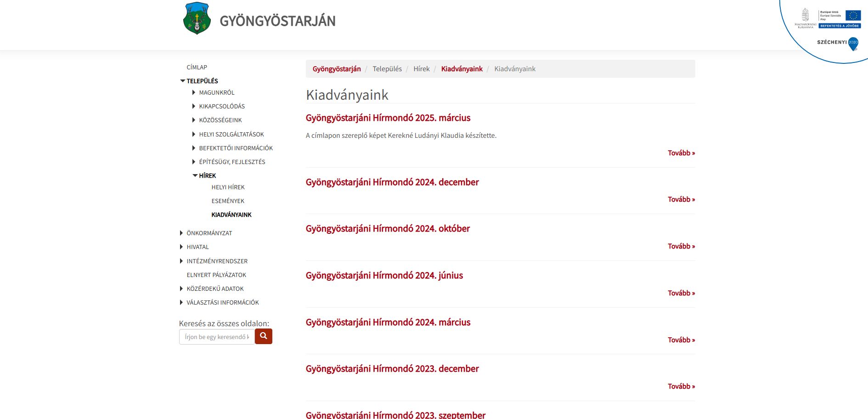
Task: Click the Hírek breadcrumb item
Action: 422,69
